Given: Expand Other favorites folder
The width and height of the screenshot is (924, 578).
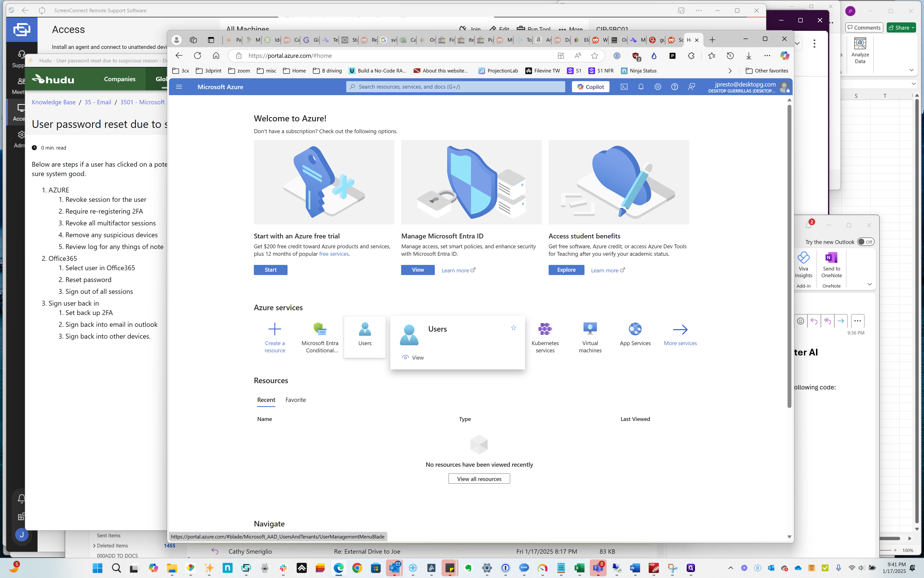Looking at the screenshot, I should pyautogui.click(x=767, y=71).
